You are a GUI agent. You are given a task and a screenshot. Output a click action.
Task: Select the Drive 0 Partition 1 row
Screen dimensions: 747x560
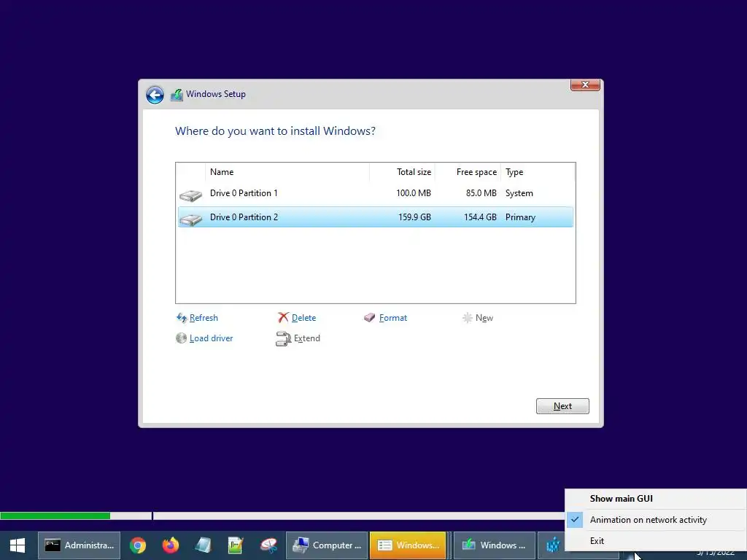tap(376, 193)
